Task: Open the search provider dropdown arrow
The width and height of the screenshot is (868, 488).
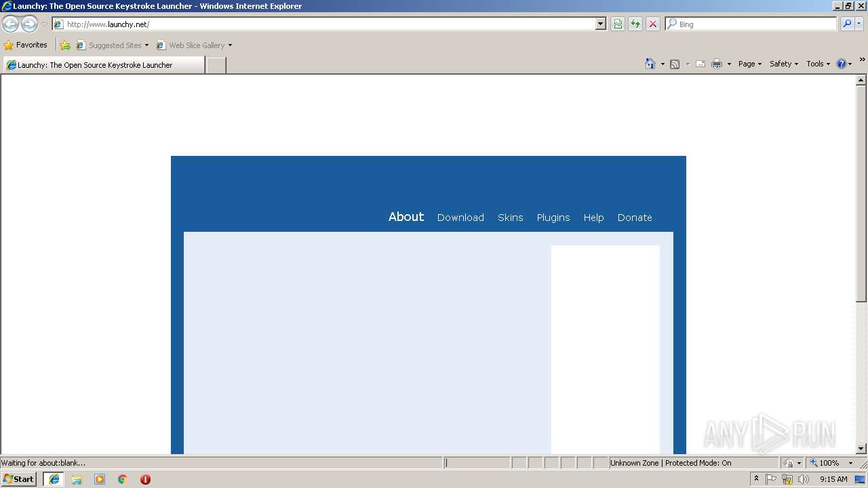Action: pyautogui.click(x=859, y=24)
